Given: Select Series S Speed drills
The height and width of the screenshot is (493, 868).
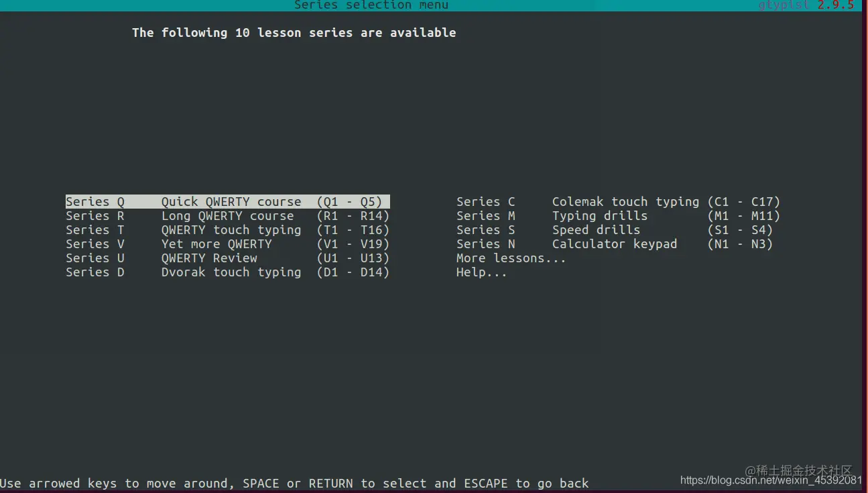Looking at the screenshot, I should click(615, 230).
